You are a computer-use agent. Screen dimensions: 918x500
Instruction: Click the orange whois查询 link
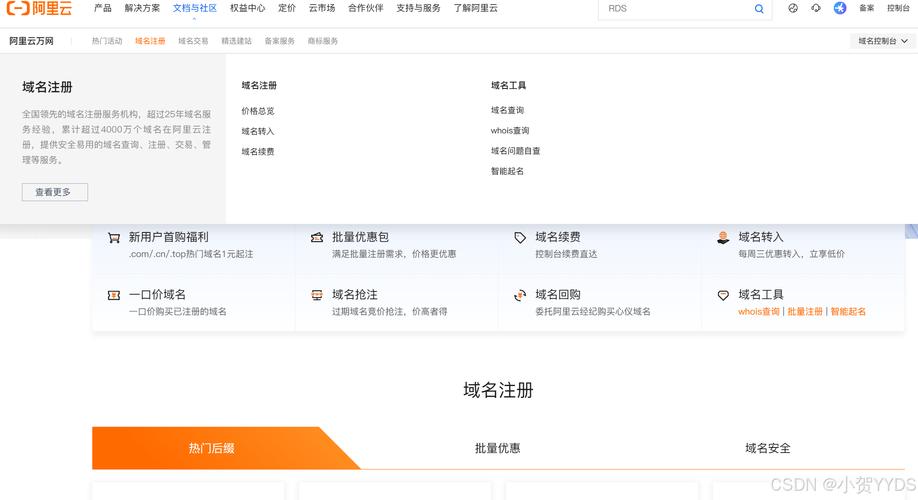(759, 311)
